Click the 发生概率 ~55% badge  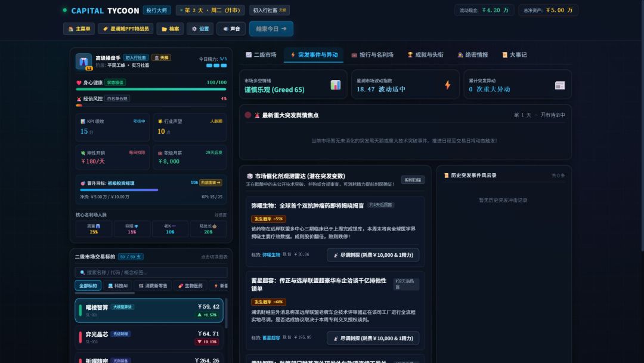tap(268, 219)
